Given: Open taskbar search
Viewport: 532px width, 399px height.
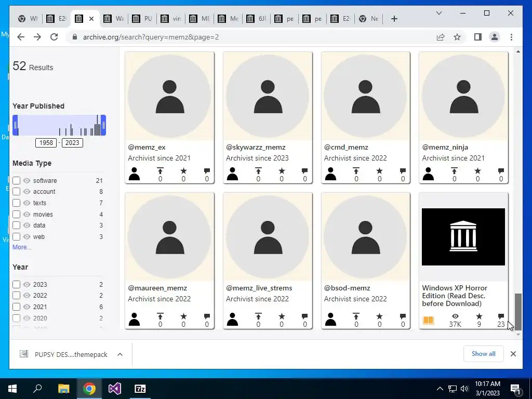Looking at the screenshot, I should pyautogui.click(x=37, y=389).
